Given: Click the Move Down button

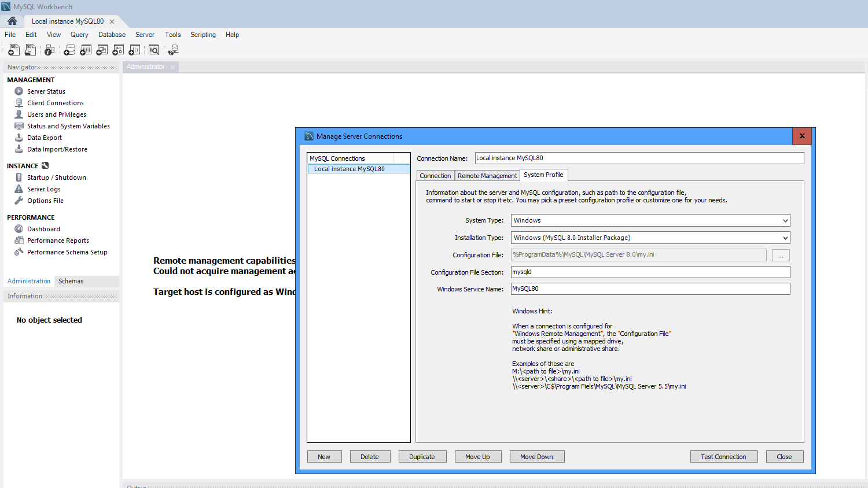Looking at the screenshot, I should [536, 457].
